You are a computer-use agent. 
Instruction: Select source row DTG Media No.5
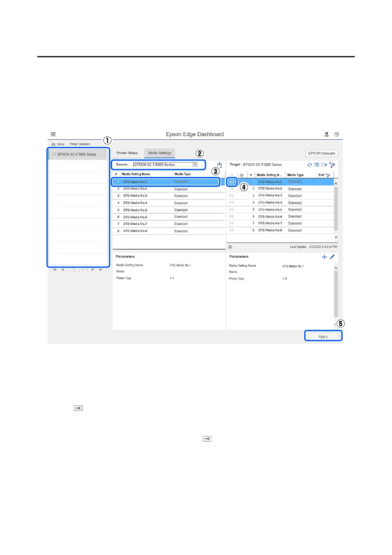tap(169, 210)
